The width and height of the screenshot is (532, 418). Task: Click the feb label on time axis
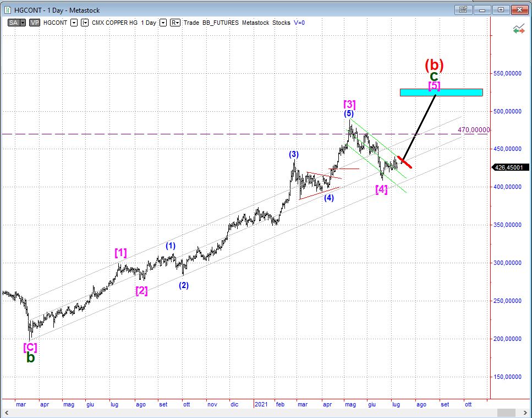tap(280, 404)
